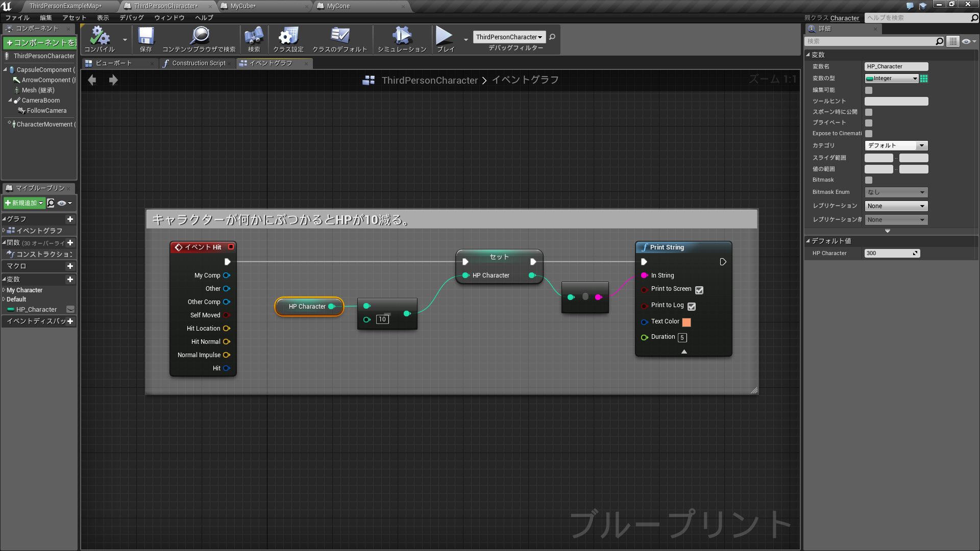Click Text Color orange swatch
Image resolution: width=980 pixels, height=551 pixels.
pyautogui.click(x=687, y=321)
